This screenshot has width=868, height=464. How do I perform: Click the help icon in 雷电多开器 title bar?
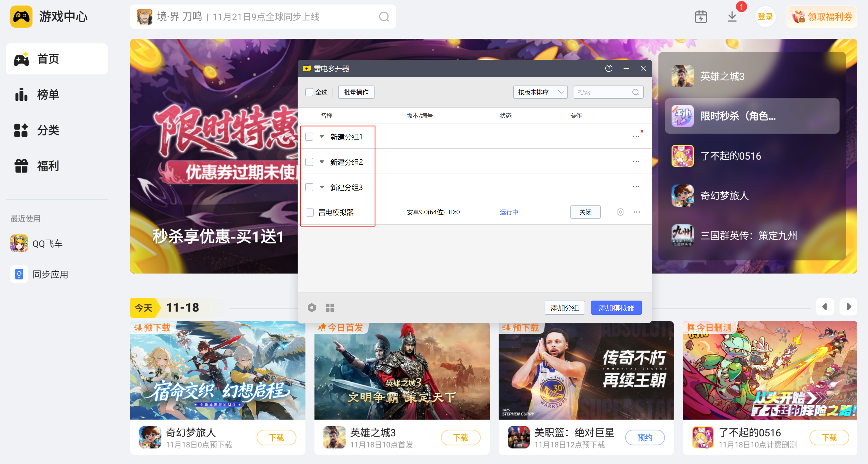coord(609,68)
